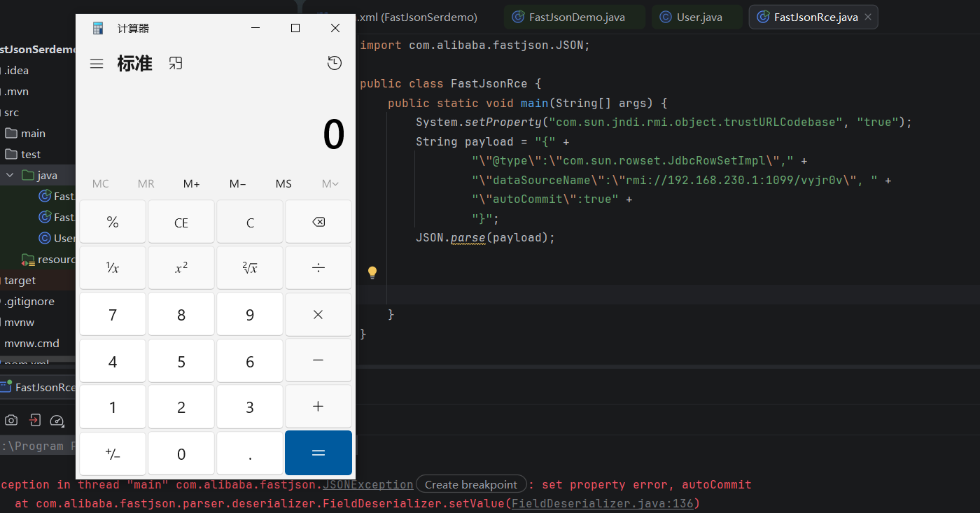Click the blue equals key
980x513 pixels.
point(318,453)
